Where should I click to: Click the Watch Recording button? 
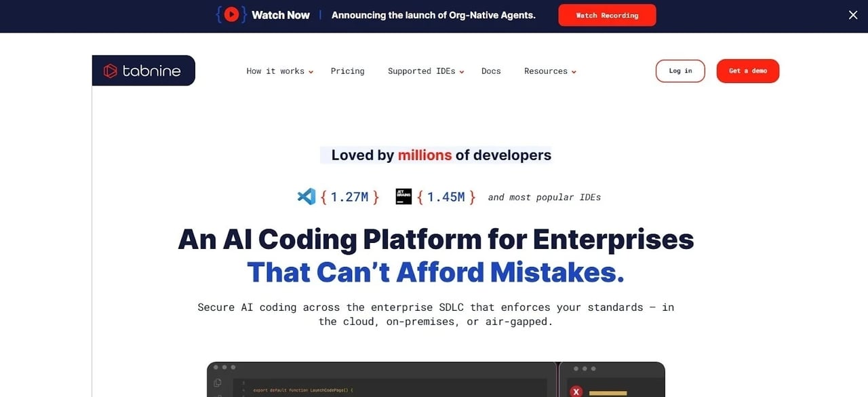coord(607,15)
